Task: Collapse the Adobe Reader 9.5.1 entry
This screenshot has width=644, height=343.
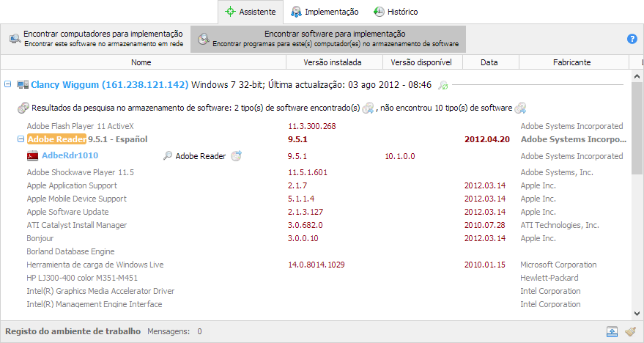Action: (x=20, y=139)
